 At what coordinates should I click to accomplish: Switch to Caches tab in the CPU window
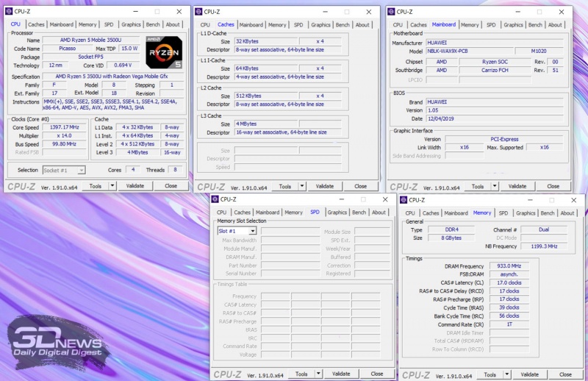36,24
